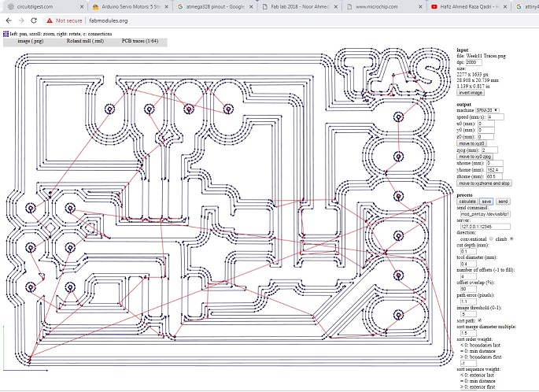This screenshot has height=392, width=539.
Task: Open the fab modules grid menu icon
Action: [x=6, y=34]
